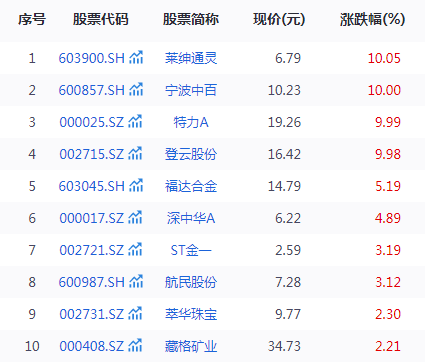
Task: Open stock name link 宁波中百
Action: tap(191, 90)
